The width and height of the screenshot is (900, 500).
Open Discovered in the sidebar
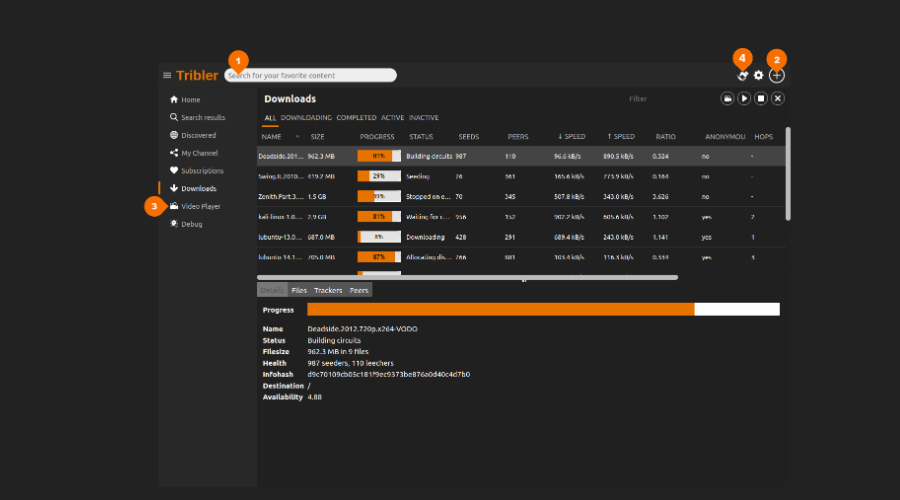point(199,135)
